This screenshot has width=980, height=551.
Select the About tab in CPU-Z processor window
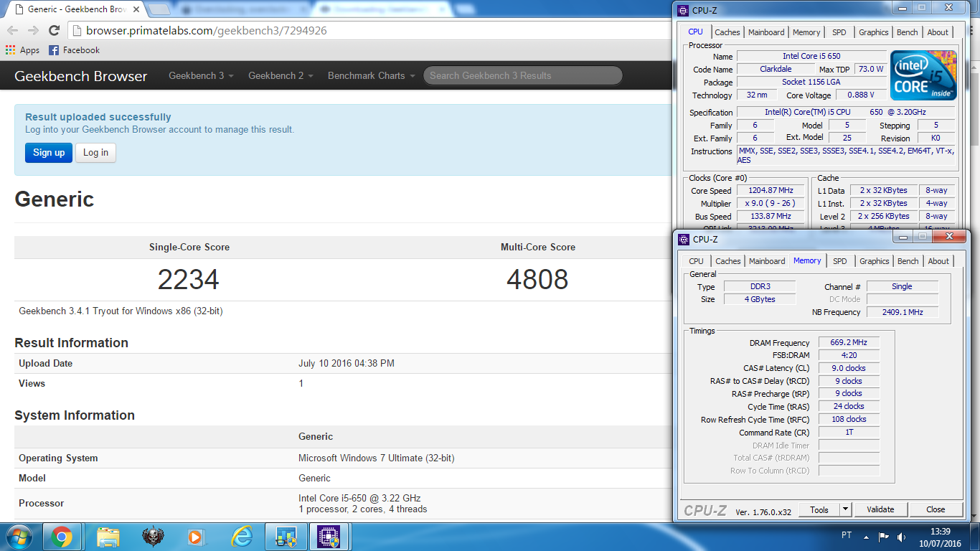937,32
